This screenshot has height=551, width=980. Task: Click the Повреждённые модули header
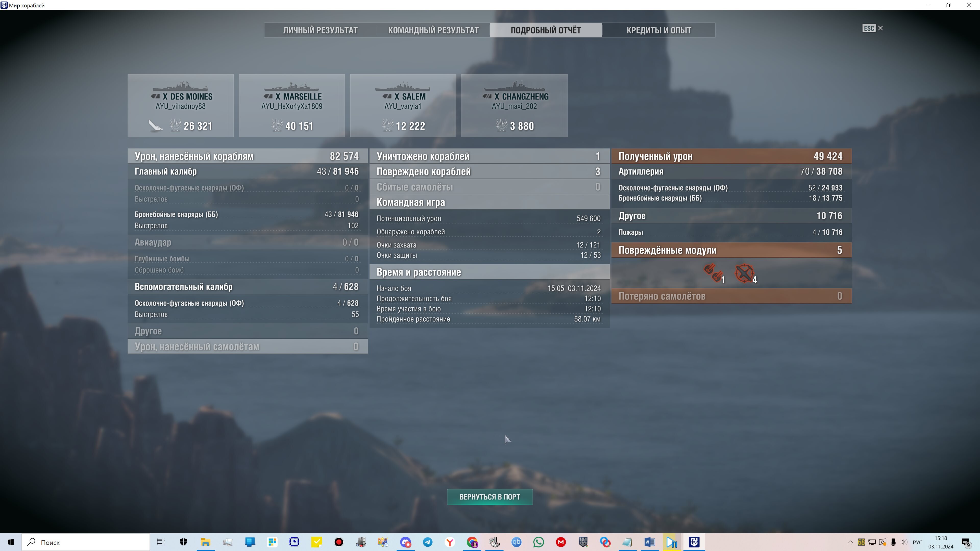point(731,250)
